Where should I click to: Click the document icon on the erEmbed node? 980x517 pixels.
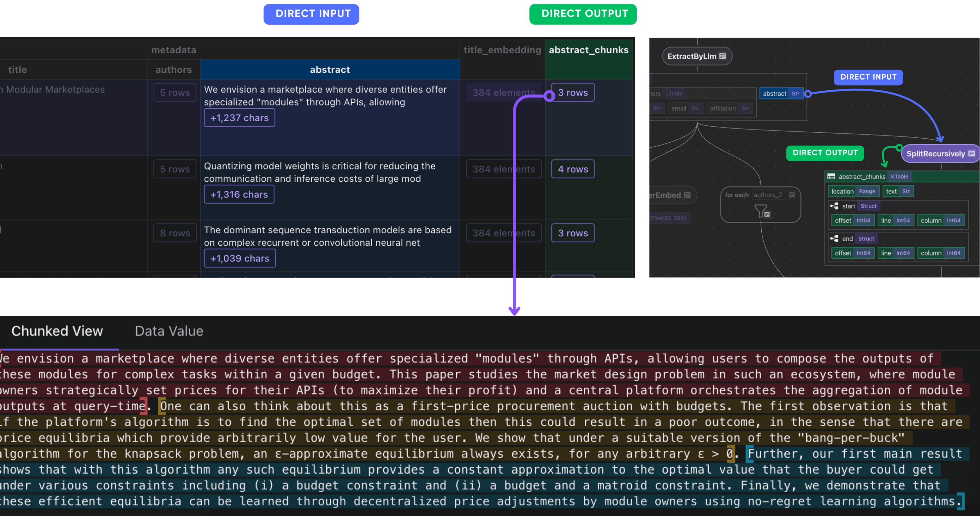(x=687, y=195)
